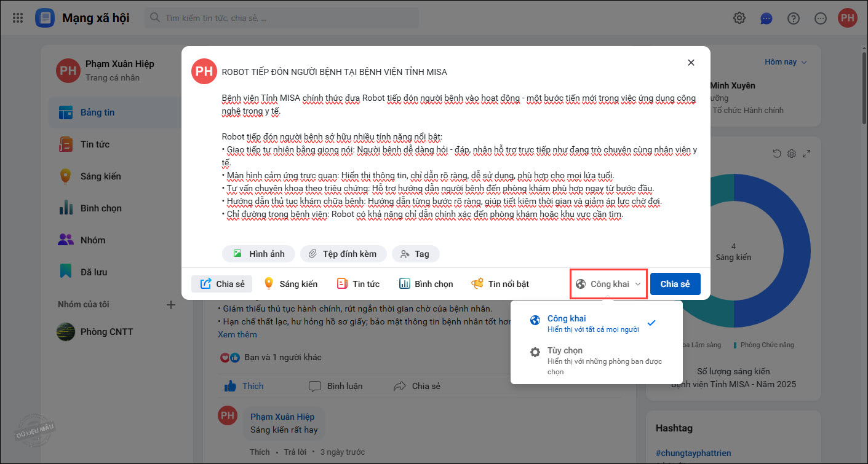Expand post with Xem thêm link
This screenshot has width=868, height=464.
point(237,334)
